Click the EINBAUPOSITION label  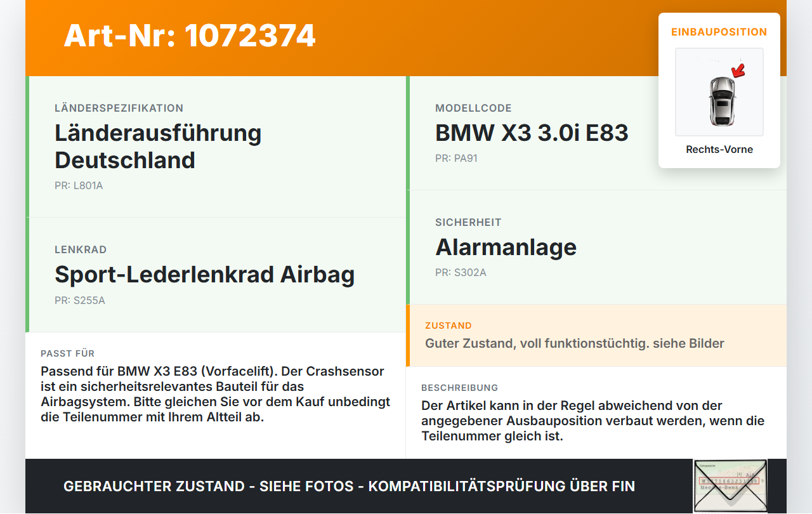(x=719, y=32)
